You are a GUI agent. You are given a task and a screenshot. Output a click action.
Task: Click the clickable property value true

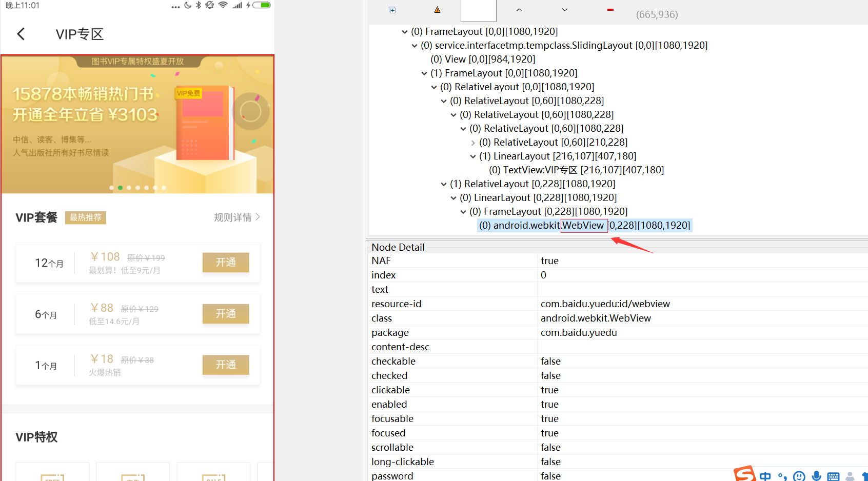tap(549, 390)
